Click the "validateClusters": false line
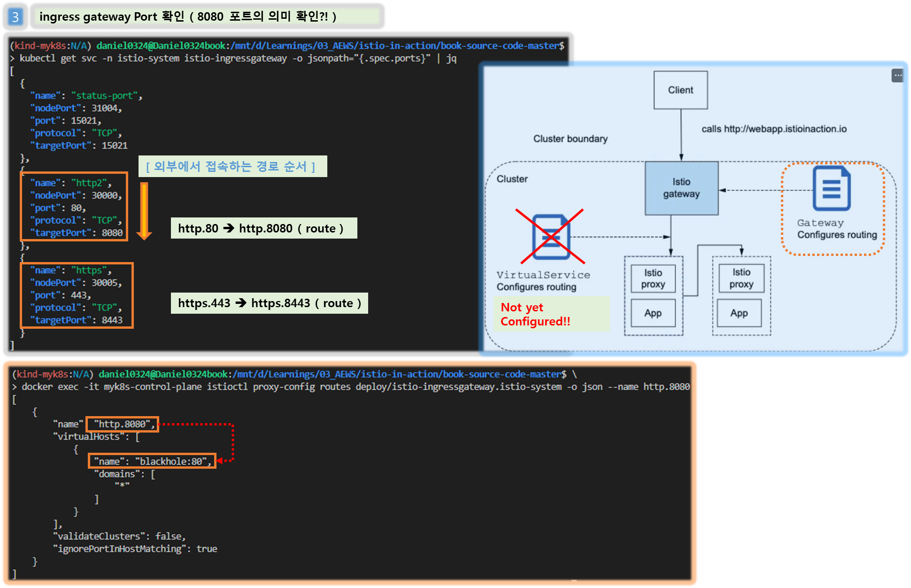911x588 pixels. click(x=119, y=536)
